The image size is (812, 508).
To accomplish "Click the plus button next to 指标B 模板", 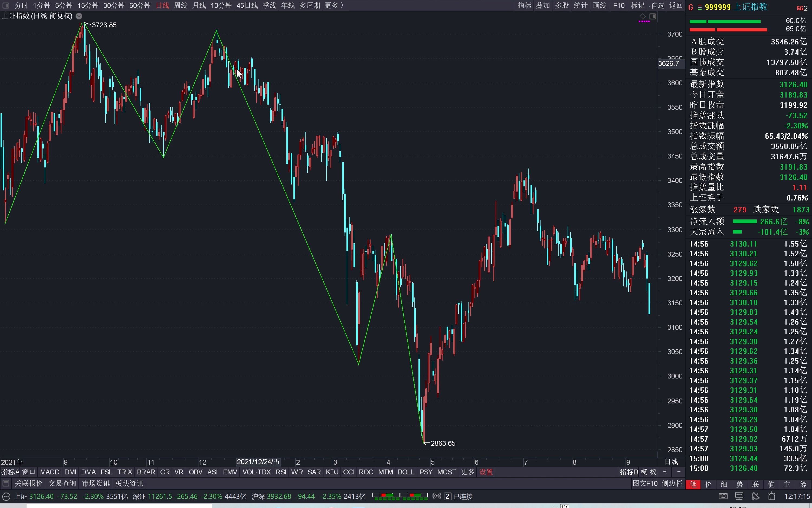I will pos(665,472).
